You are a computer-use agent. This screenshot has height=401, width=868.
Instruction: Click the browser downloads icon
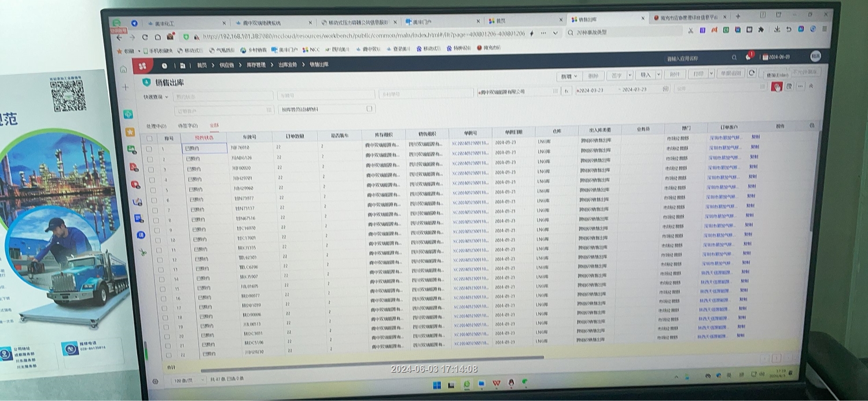(777, 29)
